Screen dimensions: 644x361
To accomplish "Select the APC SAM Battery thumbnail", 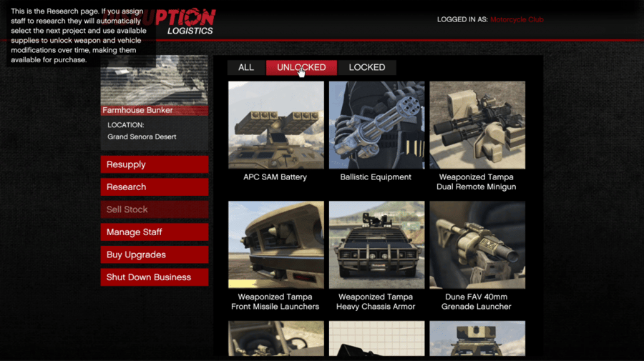I will click(x=276, y=125).
